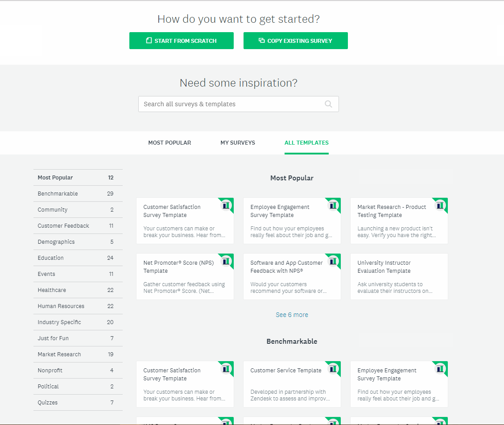Image resolution: width=504 pixels, height=425 pixels.
Task: Select Industry Specific category
Action: tap(78, 322)
